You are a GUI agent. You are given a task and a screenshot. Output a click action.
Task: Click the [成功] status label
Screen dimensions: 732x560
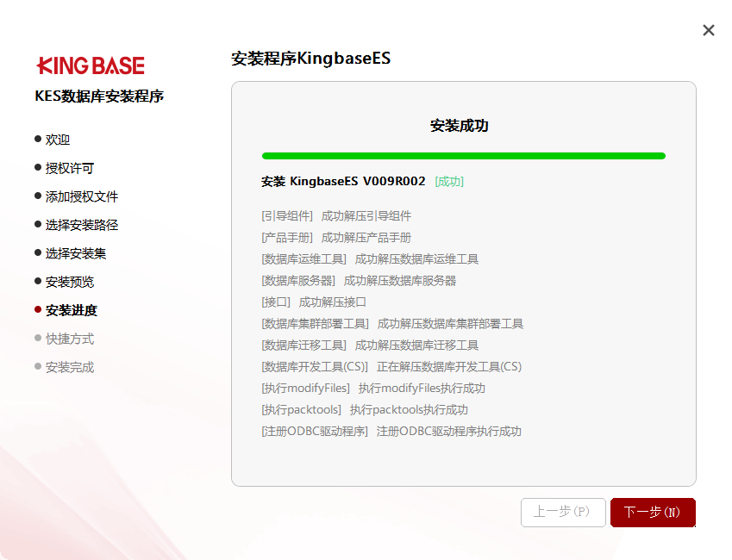449,181
